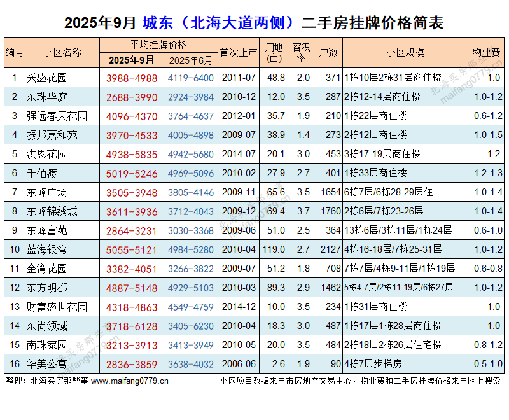Select the 千佰渡 name cell
Viewport: 509px width, 420px height.
tap(62, 173)
